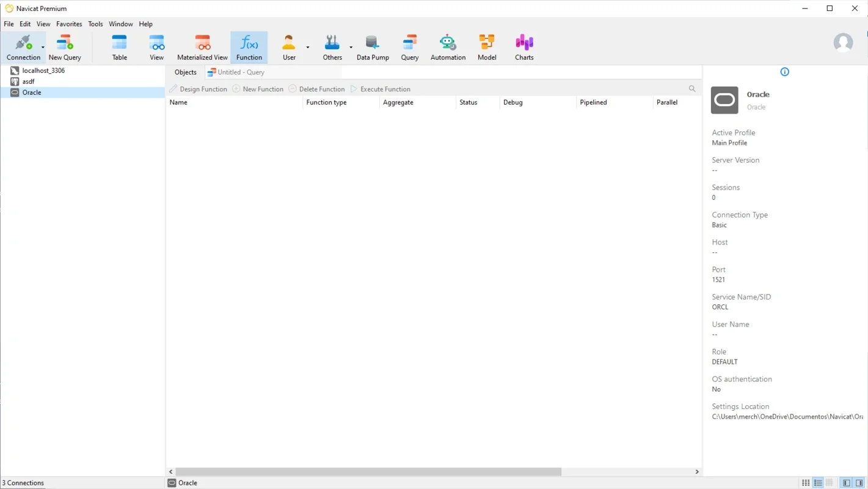The width and height of the screenshot is (868, 489).
Task: Sort by the Name column header
Action: tap(234, 102)
